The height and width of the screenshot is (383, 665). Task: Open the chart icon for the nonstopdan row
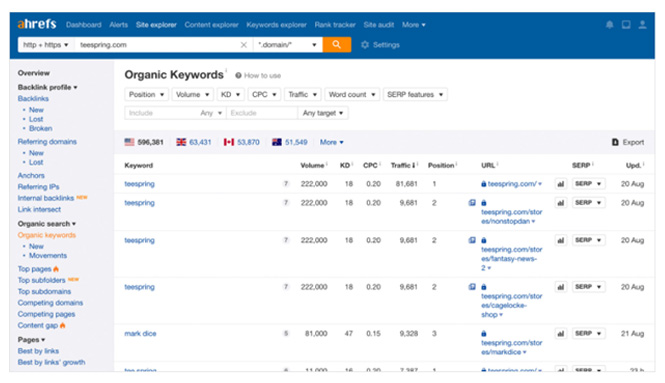point(561,203)
